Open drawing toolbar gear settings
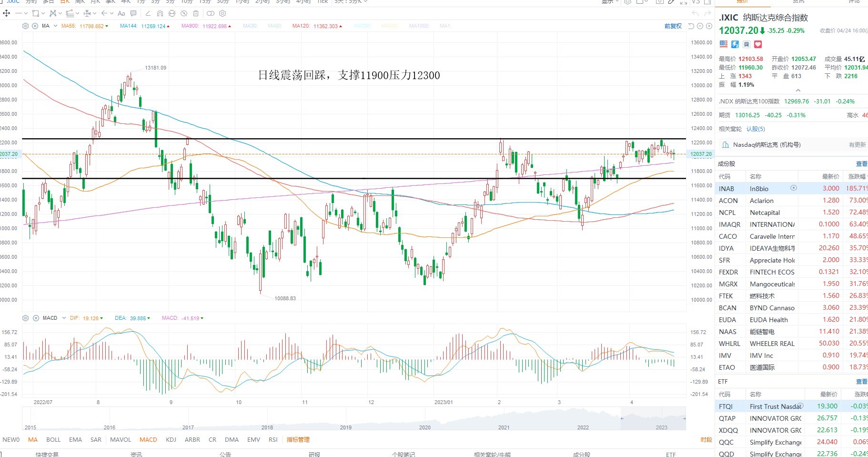868x457 pixels. (222, 13)
